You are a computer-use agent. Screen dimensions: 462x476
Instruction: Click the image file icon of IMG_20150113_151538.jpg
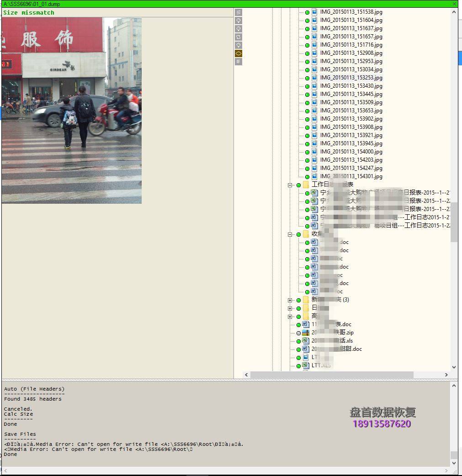314,12
